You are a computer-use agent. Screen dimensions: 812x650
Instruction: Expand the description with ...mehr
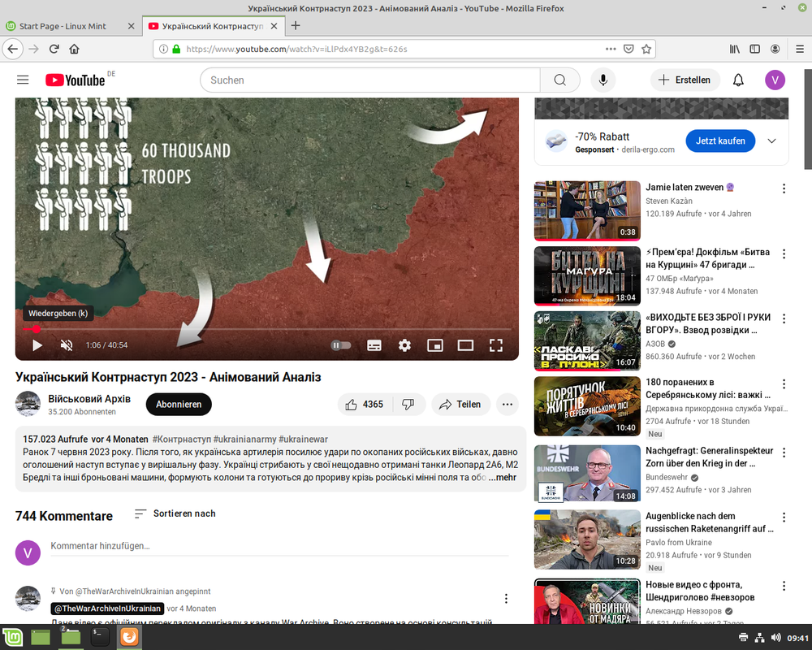[x=502, y=478]
